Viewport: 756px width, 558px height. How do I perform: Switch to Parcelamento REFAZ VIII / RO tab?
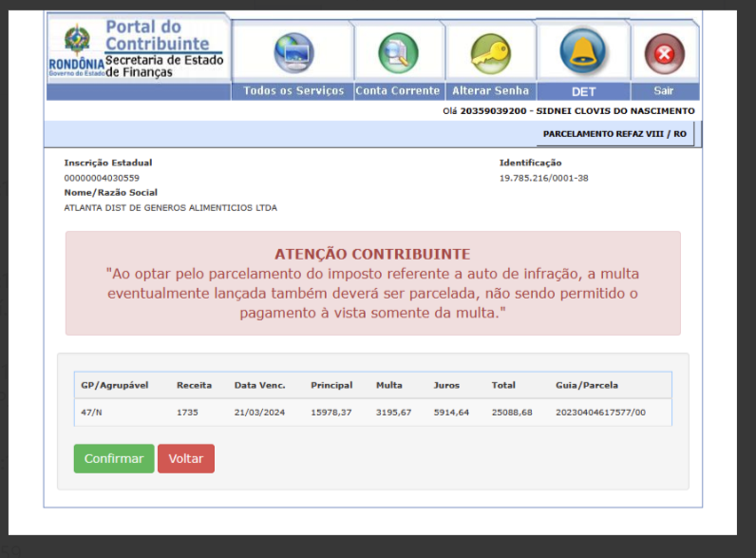point(614,134)
